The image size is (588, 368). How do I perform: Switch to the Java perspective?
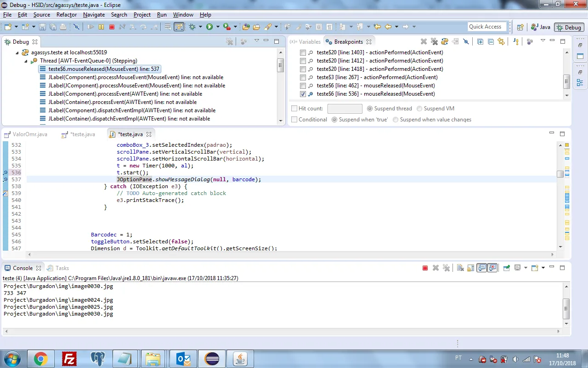tap(540, 27)
